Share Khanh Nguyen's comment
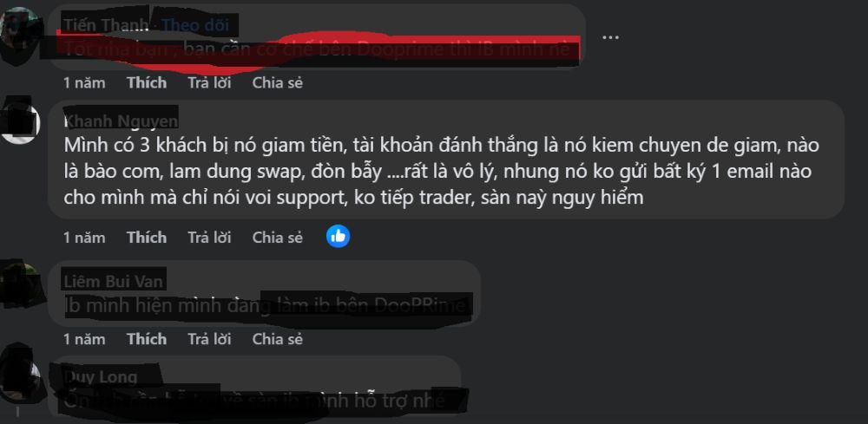The width and height of the screenshot is (868, 424). [278, 238]
